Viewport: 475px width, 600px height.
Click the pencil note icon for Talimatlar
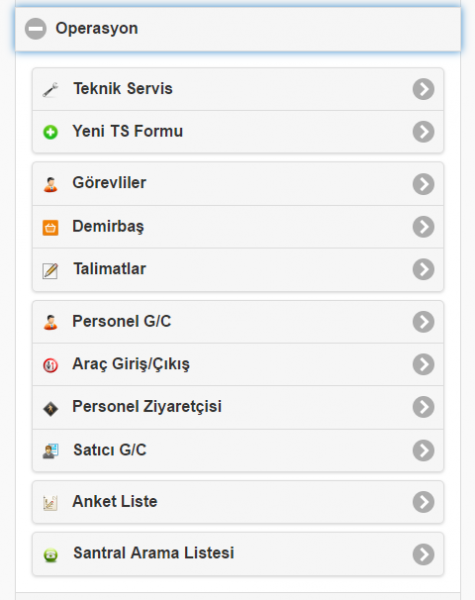(x=50, y=271)
